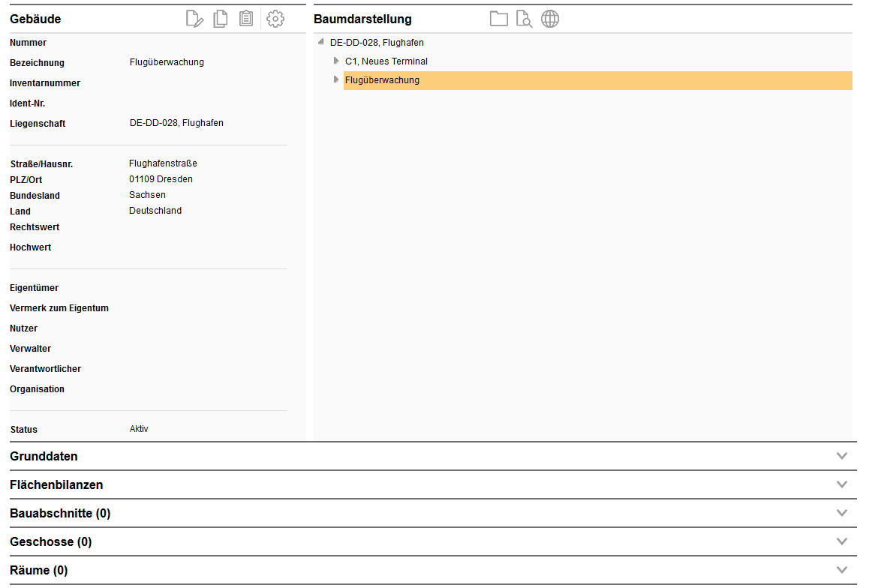
Task: Select C1, Neues Terminal in the tree
Action: tap(386, 61)
